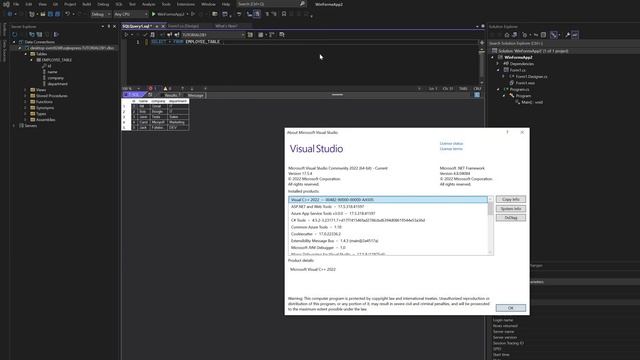Viewport: 640px width, 360px height.
Task: Collapse the EMPLOYEE_TABLE node
Action: pyautogui.click(x=32, y=60)
